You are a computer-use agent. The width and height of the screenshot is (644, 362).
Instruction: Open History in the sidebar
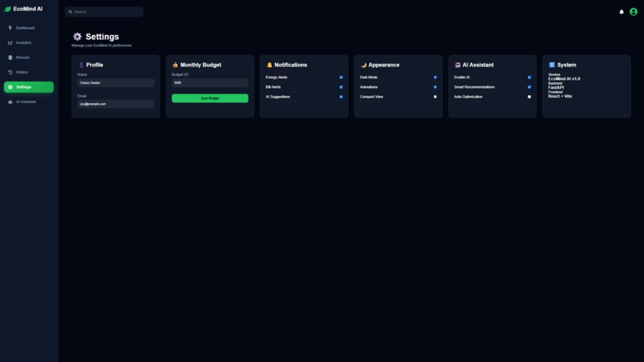(29, 72)
